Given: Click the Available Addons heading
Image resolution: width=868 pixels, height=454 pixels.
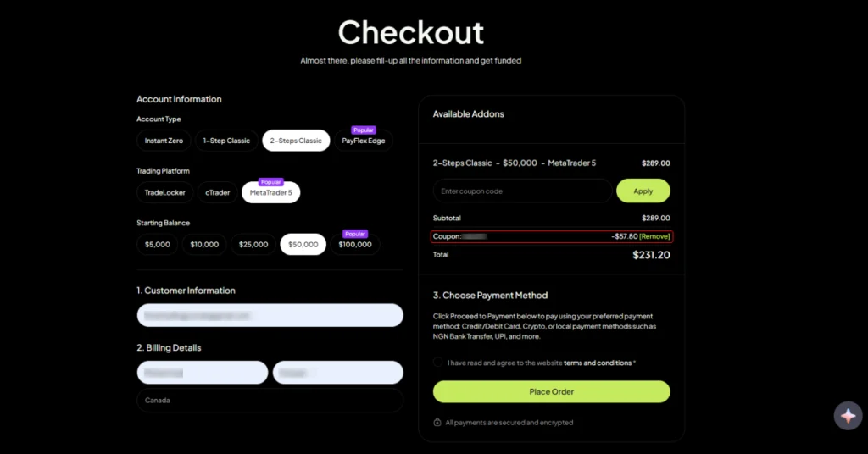Looking at the screenshot, I should coord(468,113).
